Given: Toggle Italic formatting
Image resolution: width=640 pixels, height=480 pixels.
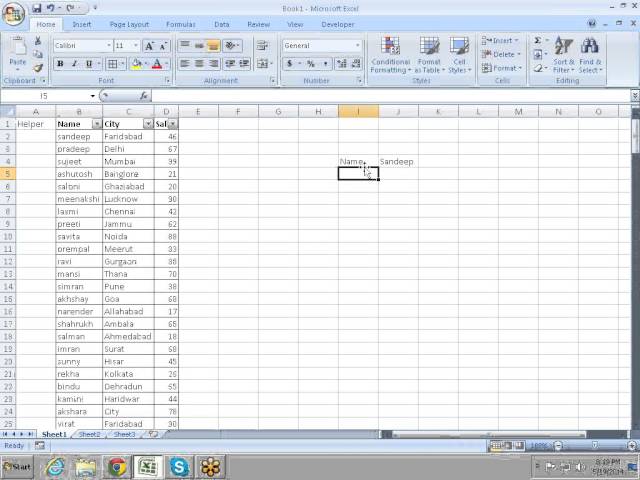Looking at the screenshot, I should 74,64.
